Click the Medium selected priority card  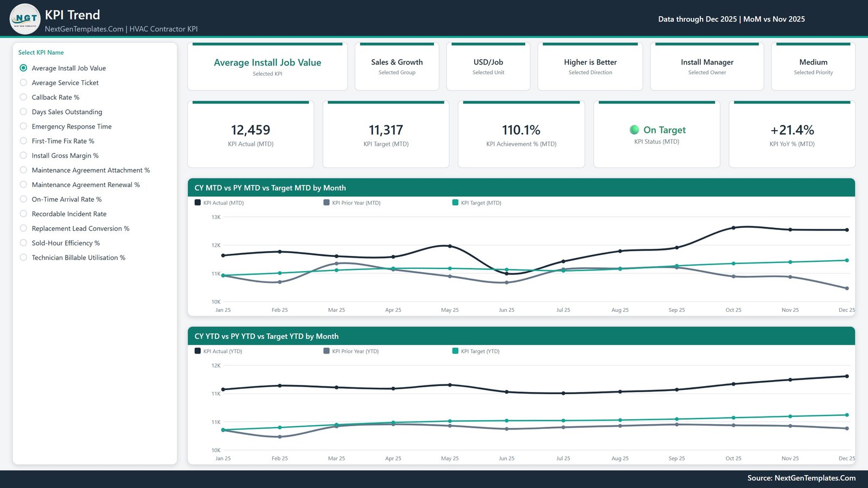click(813, 67)
